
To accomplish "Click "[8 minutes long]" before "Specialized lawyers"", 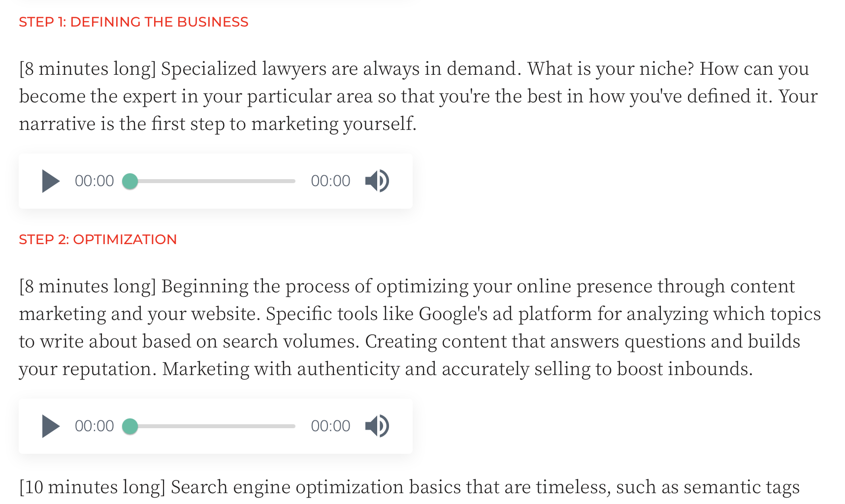I will click(88, 69).
